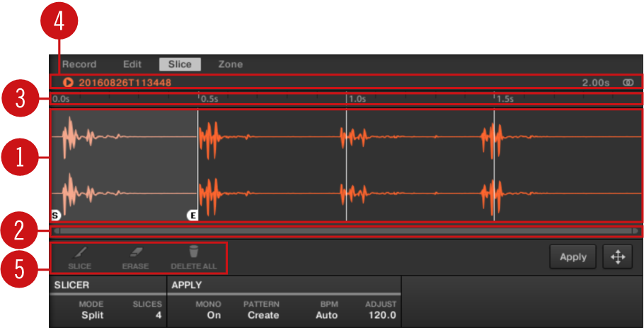Click the S start marker
This screenshot has height=330, width=644.
(55, 216)
